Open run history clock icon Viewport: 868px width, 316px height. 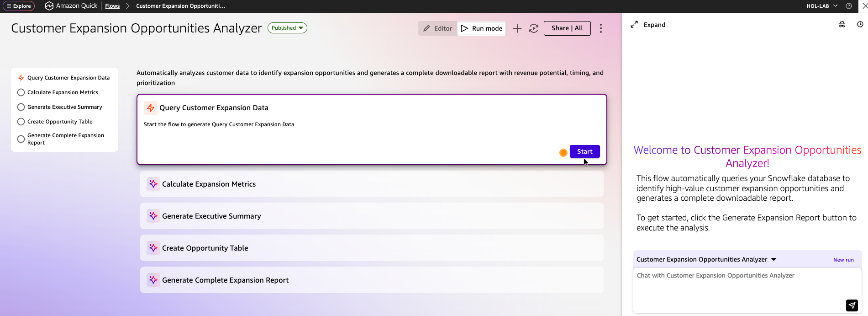(x=860, y=25)
